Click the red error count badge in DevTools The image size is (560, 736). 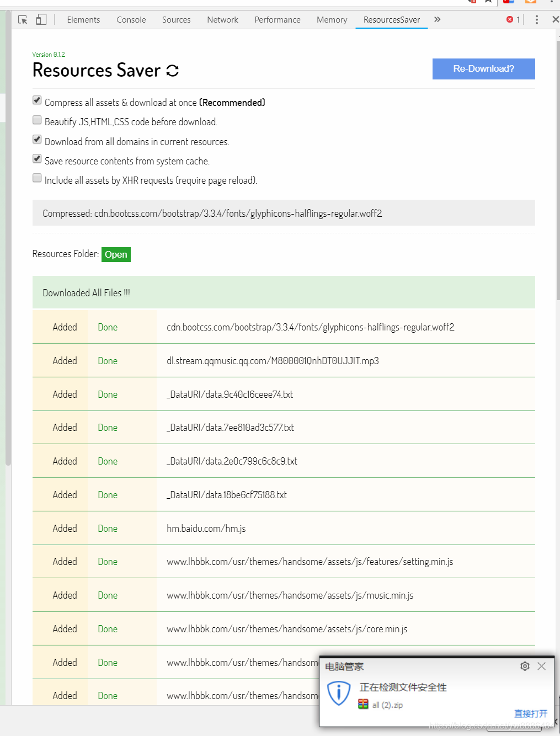[513, 19]
